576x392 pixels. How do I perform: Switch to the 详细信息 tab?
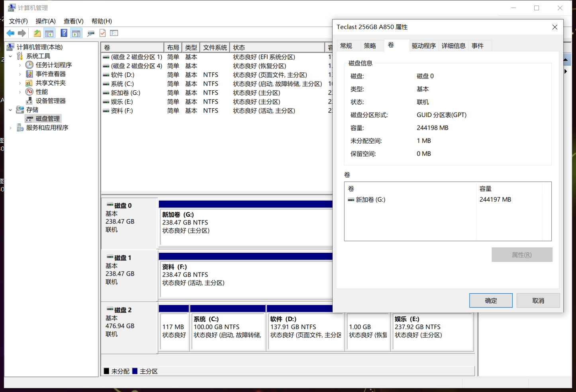click(x=453, y=46)
